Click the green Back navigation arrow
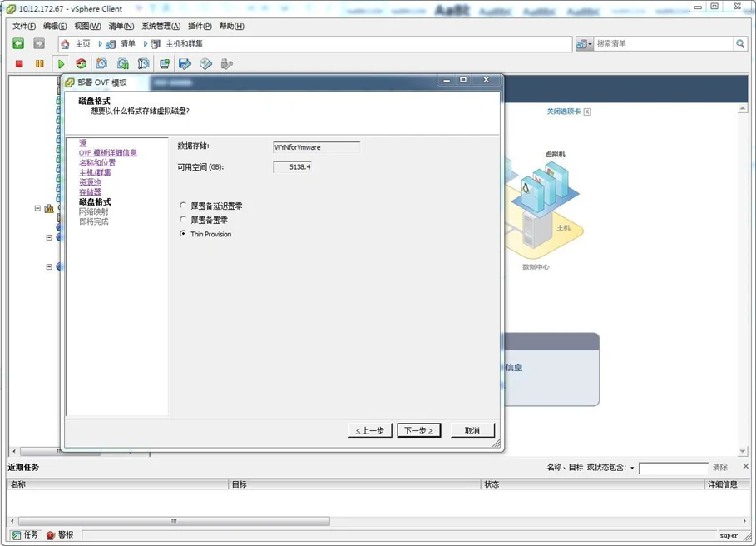Image resolution: width=756 pixels, height=546 pixels. click(x=18, y=44)
